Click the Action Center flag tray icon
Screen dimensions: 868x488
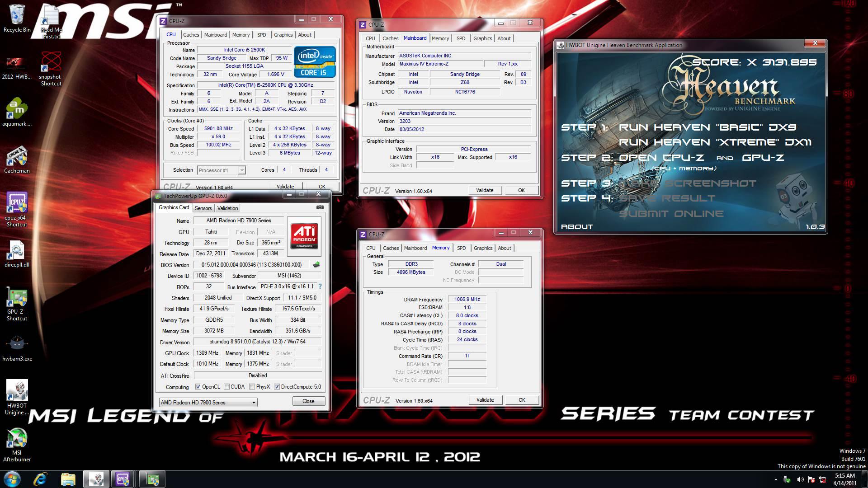811,479
